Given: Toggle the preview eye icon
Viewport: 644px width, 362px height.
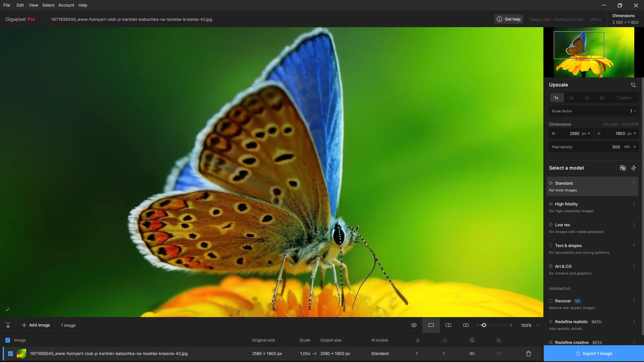Looking at the screenshot, I should (x=414, y=325).
